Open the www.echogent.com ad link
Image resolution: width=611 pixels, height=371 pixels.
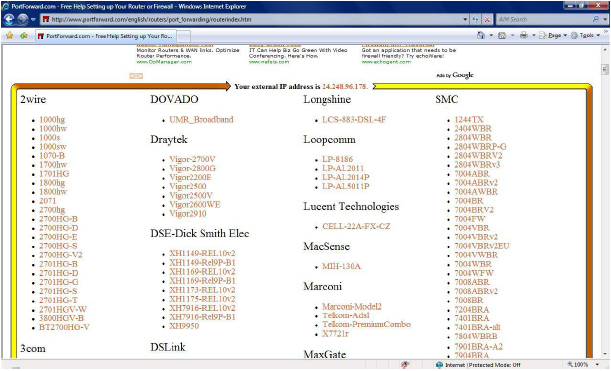386,62
